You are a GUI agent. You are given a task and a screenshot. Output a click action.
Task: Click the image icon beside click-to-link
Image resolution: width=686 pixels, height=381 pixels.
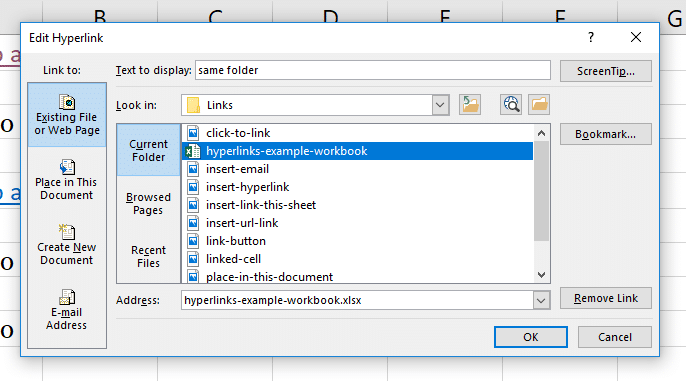coord(193,133)
